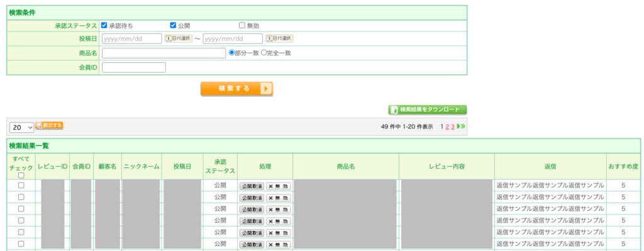Jump to last page with double arrow
The width and height of the screenshot is (644, 251).
coord(463,126)
